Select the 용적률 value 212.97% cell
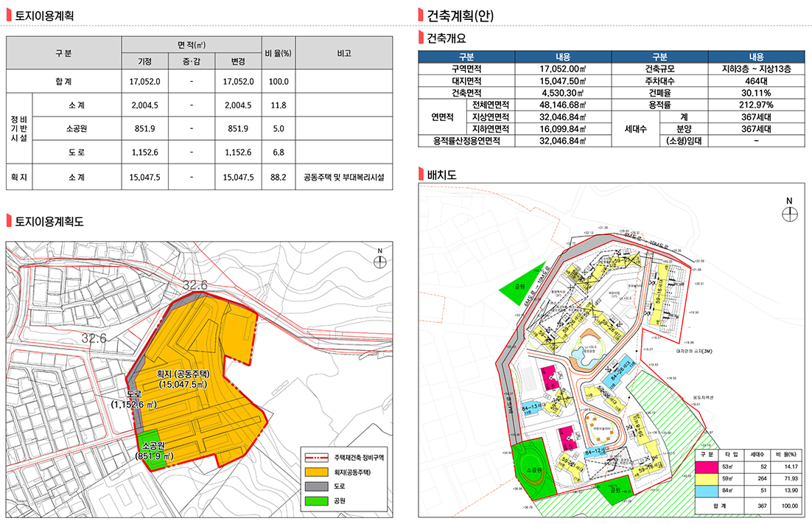812x524 pixels. [756, 105]
